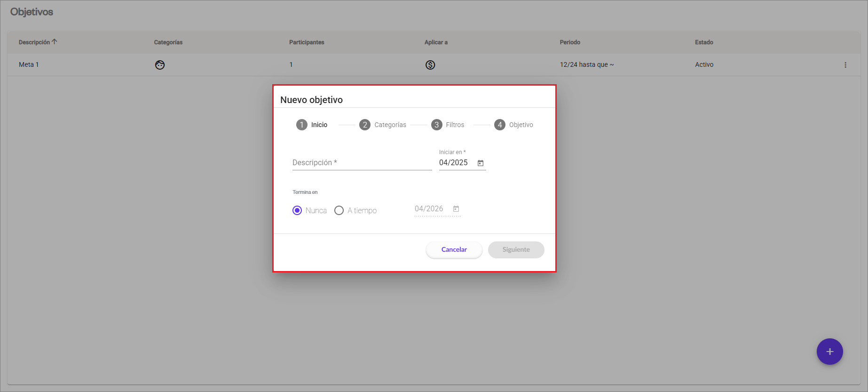Screen dimensions: 868x392
Task: Go to step 3 Filtros
Action: pos(448,125)
